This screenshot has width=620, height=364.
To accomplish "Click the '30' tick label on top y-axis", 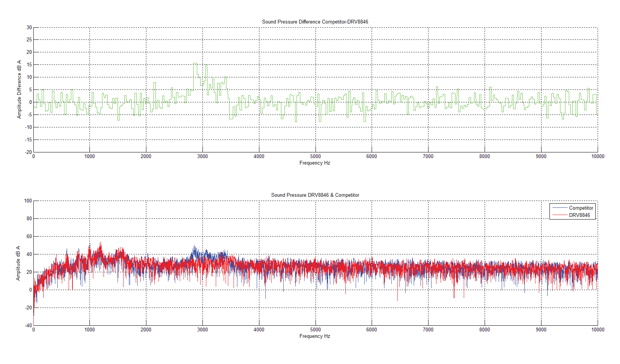I will (x=29, y=27).
